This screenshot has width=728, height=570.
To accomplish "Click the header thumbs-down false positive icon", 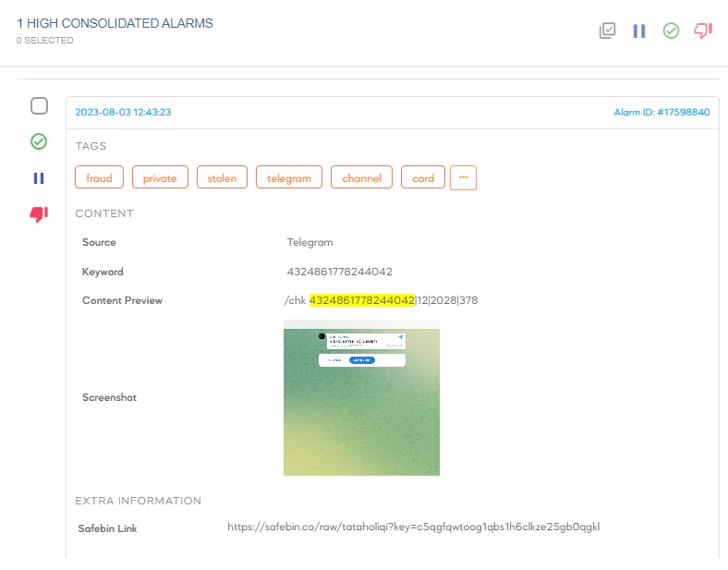I will coord(703,30).
